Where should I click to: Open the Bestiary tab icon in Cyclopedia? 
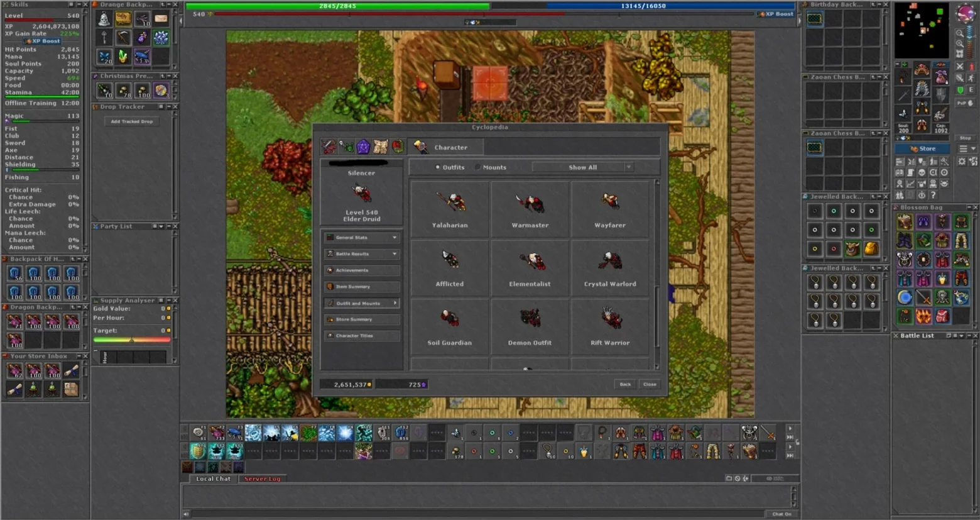point(346,147)
